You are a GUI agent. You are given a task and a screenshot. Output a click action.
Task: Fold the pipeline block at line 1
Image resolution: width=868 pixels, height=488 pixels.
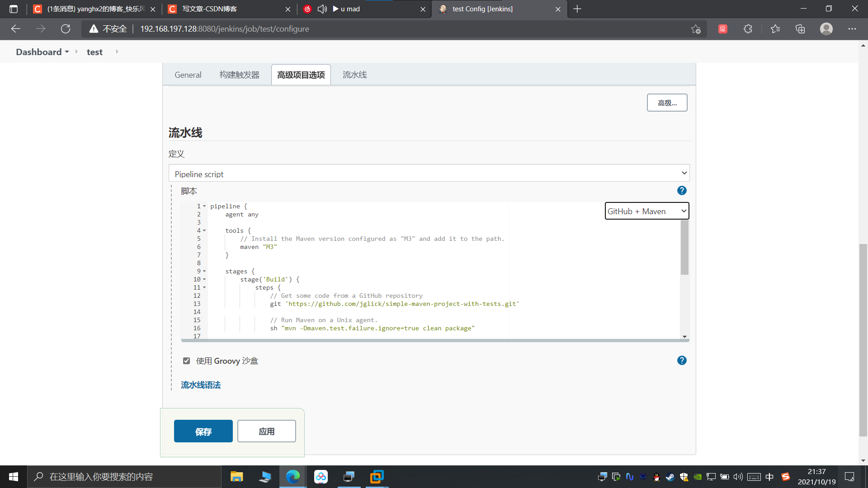[204, 206]
